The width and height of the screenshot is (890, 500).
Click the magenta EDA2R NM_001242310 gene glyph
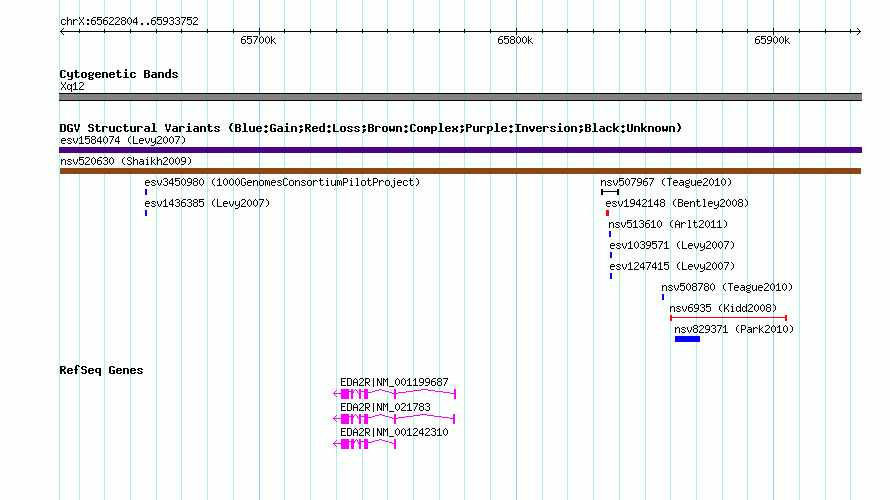click(x=364, y=444)
